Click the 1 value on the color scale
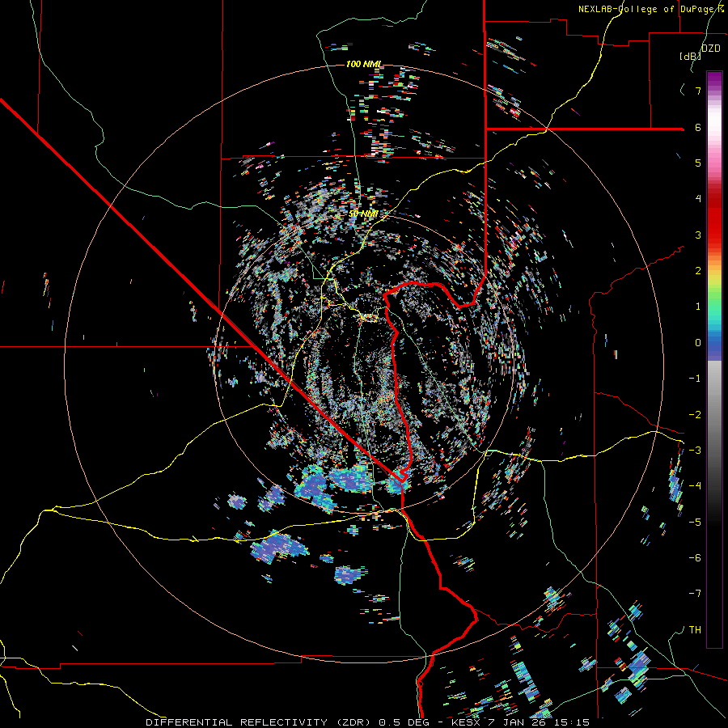The width and height of the screenshot is (728, 728). (698, 306)
